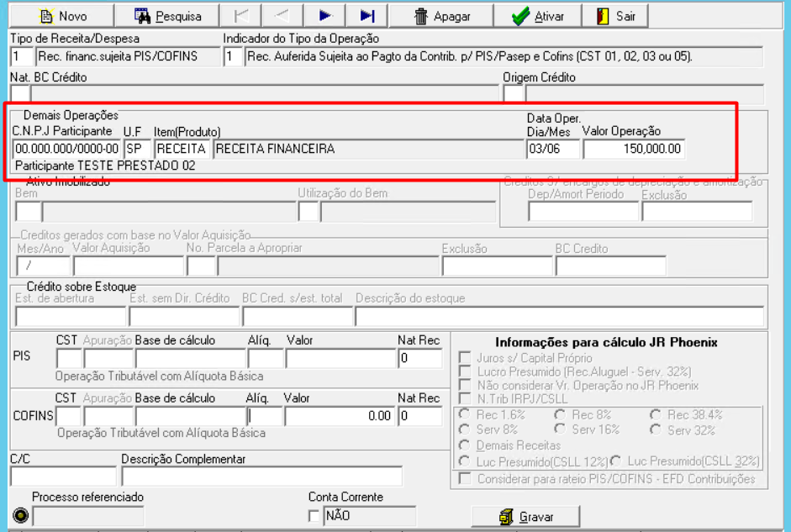Click the COFINS CST field
Viewport: 791px width, 532px height.
click(69, 417)
